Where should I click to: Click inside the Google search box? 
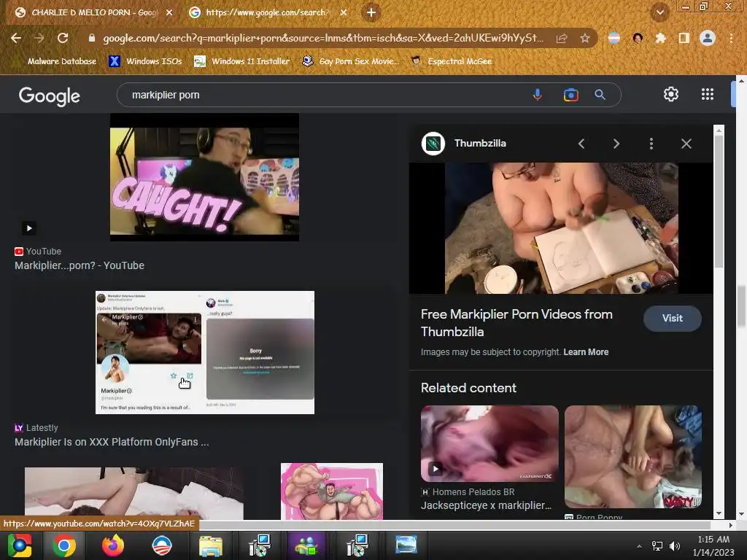click(324, 95)
